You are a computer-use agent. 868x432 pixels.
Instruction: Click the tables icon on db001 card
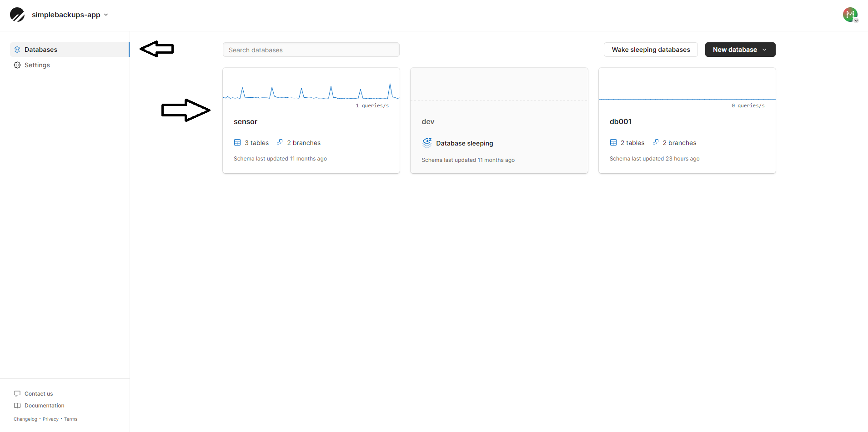coord(613,143)
